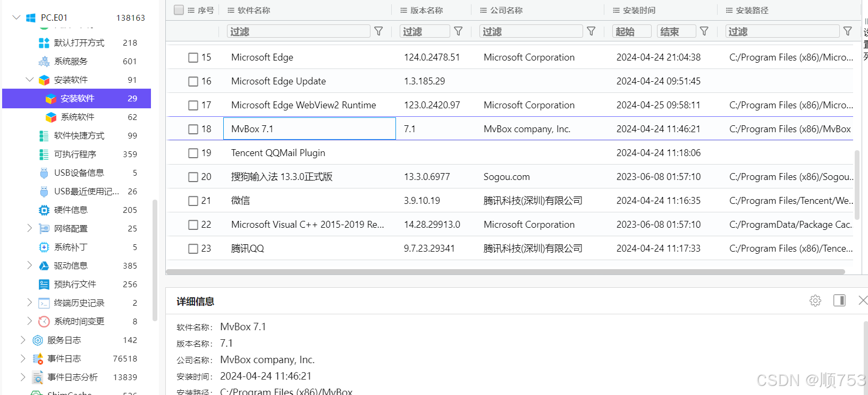This screenshot has width=868, height=395.
Task: Click the PC.E01 Windows icon
Action: click(x=31, y=18)
